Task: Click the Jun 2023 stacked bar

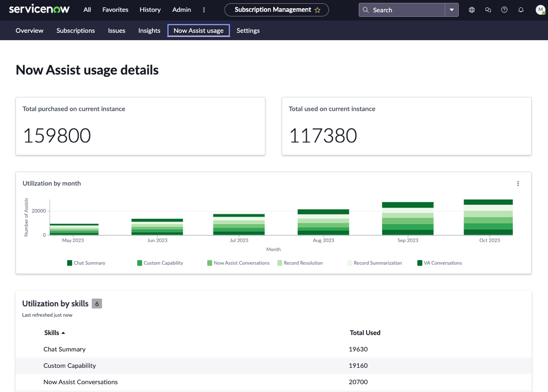Action: (x=157, y=227)
